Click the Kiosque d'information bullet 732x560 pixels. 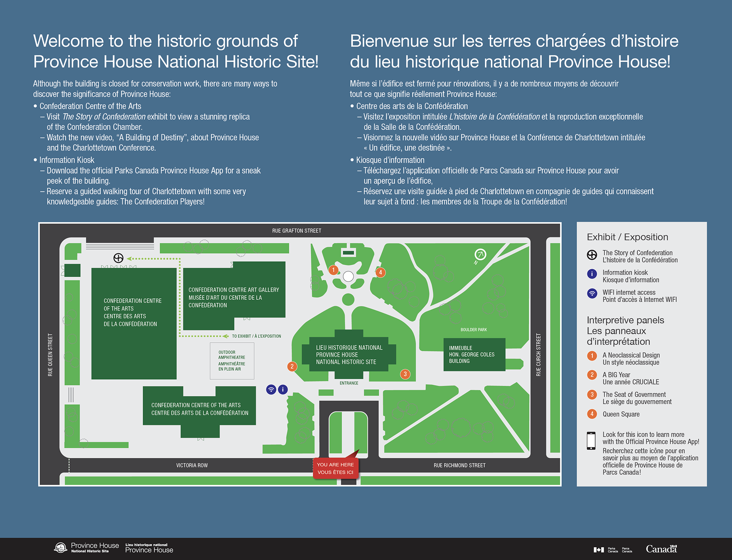387,160
